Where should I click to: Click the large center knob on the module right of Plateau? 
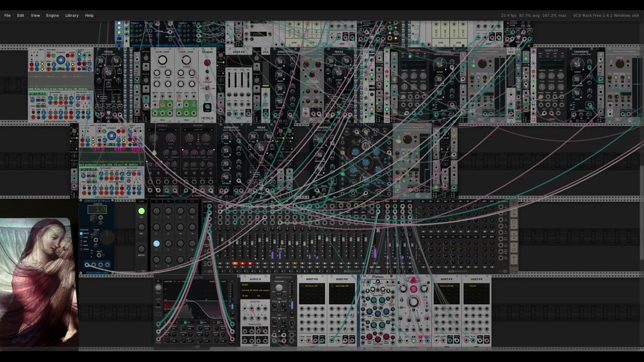point(414,302)
